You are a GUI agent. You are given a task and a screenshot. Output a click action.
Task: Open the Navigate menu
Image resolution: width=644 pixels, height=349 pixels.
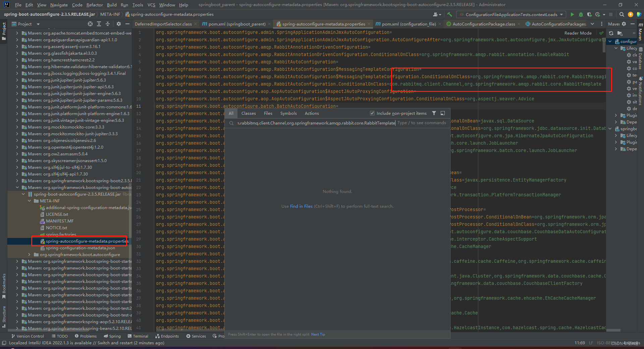click(59, 5)
